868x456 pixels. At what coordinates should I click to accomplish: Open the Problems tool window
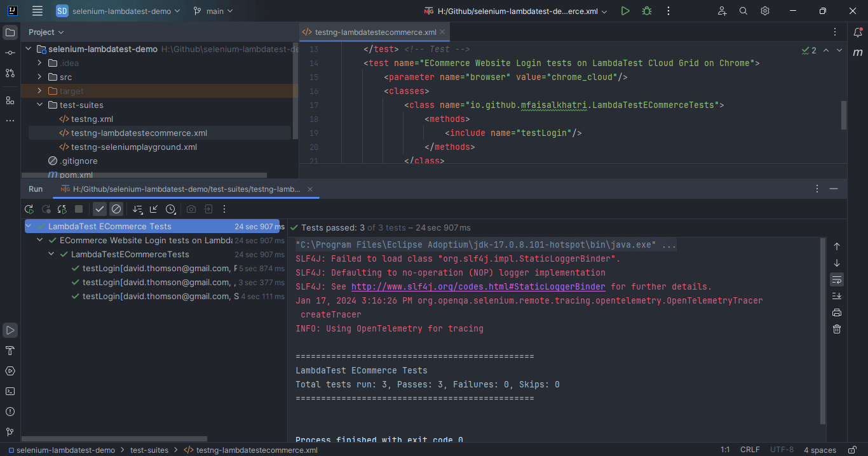pyautogui.click(x=10, y=411)
